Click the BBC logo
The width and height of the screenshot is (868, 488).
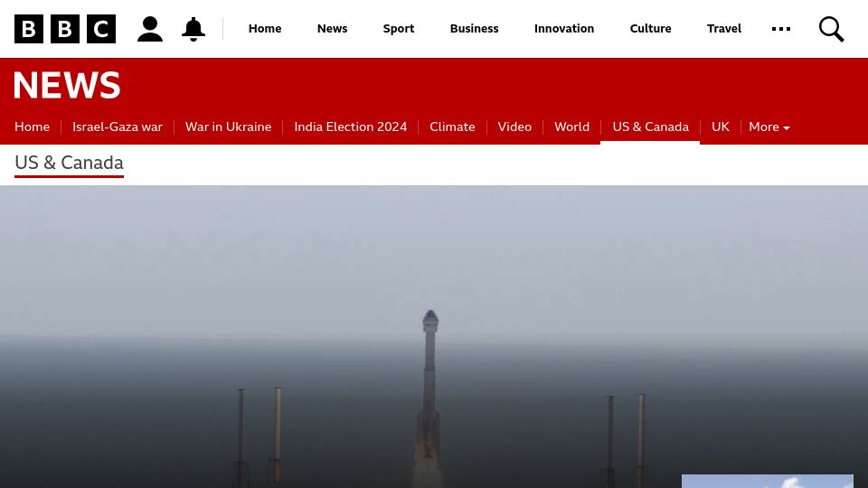click(x=65, y=29)
